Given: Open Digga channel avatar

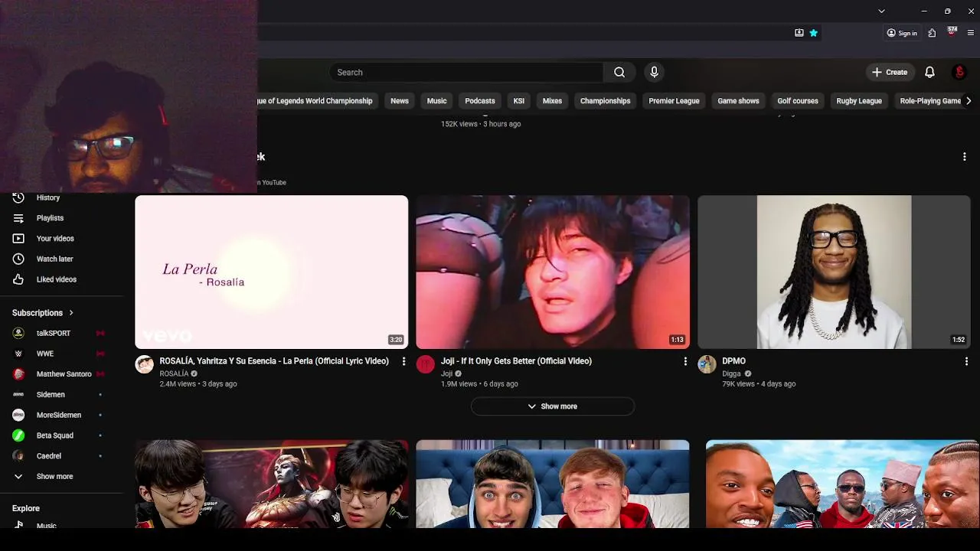Looking at the screenshot, I should pos(707,364).
